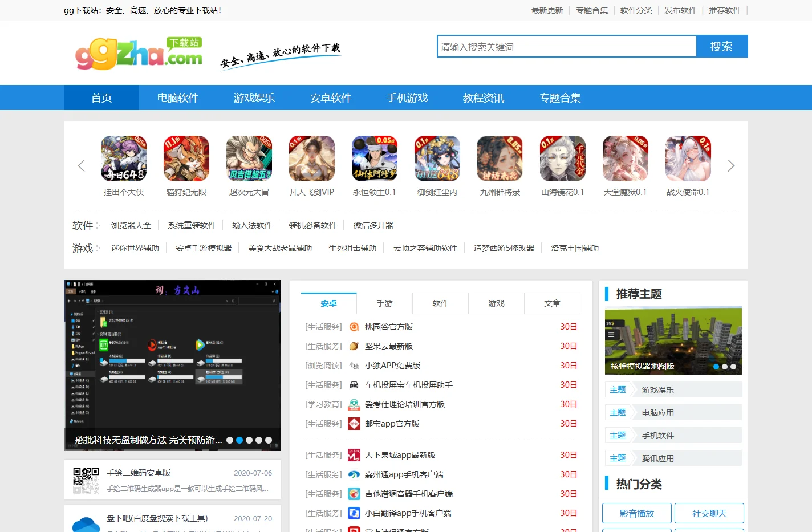The height and width of the screenshot is (532, 812).
Task: Open the 腾讯应用 topic row
Action: [x=673, y=458]
